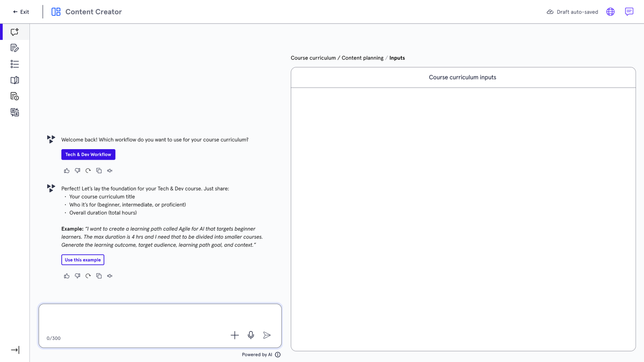Open the outline list sidebar icon

pos(14,64)
